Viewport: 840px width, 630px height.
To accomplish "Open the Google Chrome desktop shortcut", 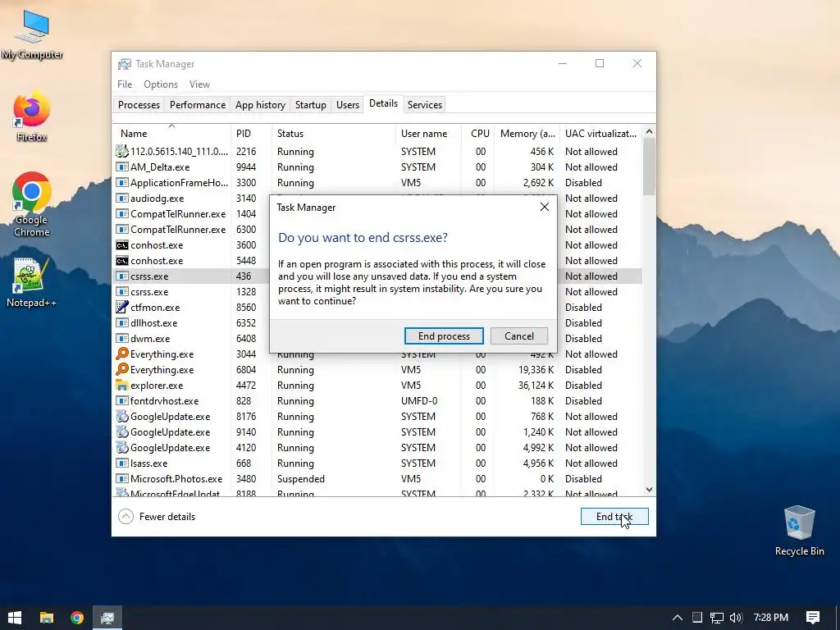I will pyautogui.click(x=32, y=204).
